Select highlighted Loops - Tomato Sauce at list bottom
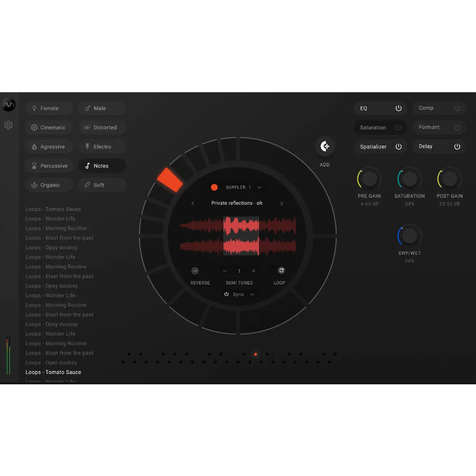Screen dimensions: 476x476 [53, 372]
